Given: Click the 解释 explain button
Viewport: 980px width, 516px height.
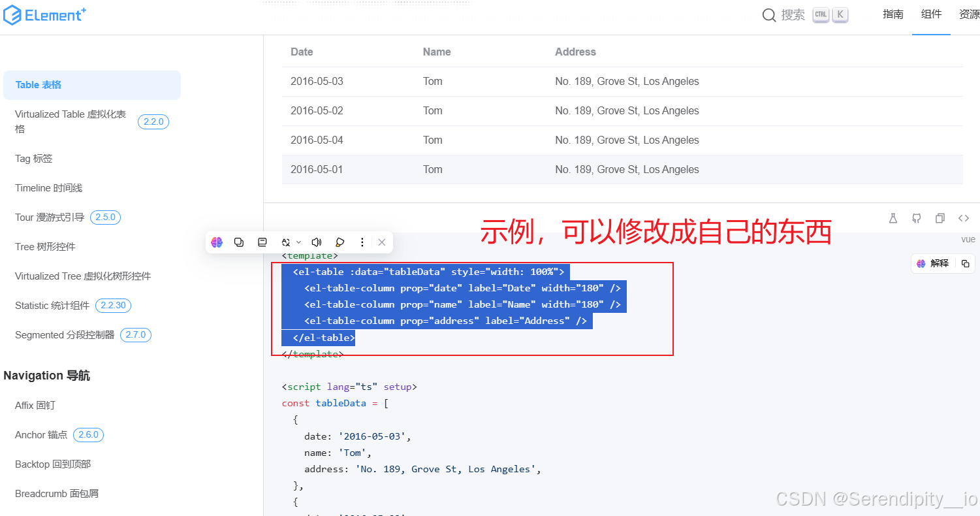Looking at the screenshot, I should click(932, 263).
